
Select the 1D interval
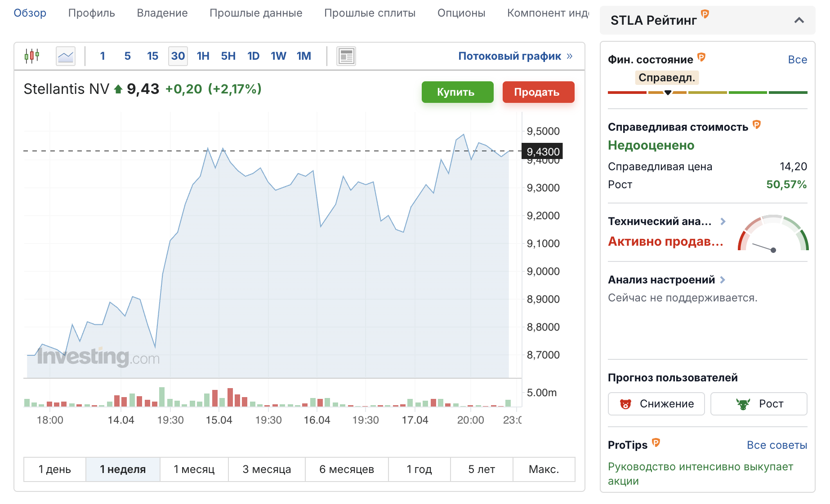254,56
